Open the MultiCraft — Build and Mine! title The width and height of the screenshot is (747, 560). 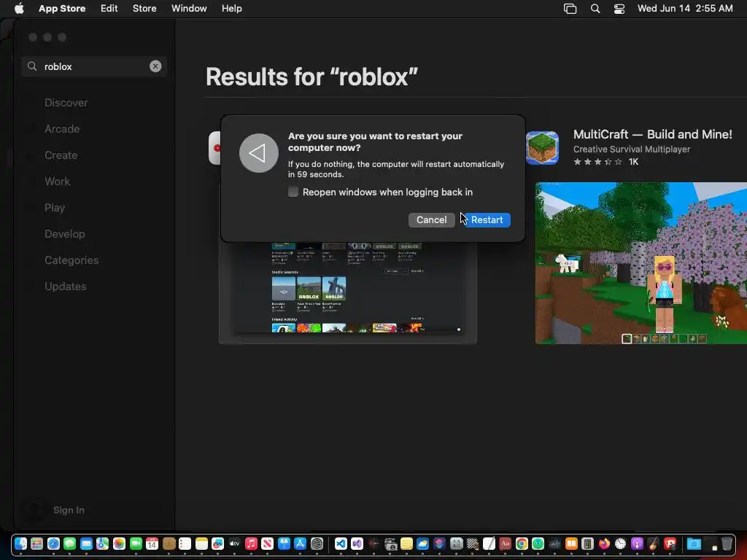(653, 134)
